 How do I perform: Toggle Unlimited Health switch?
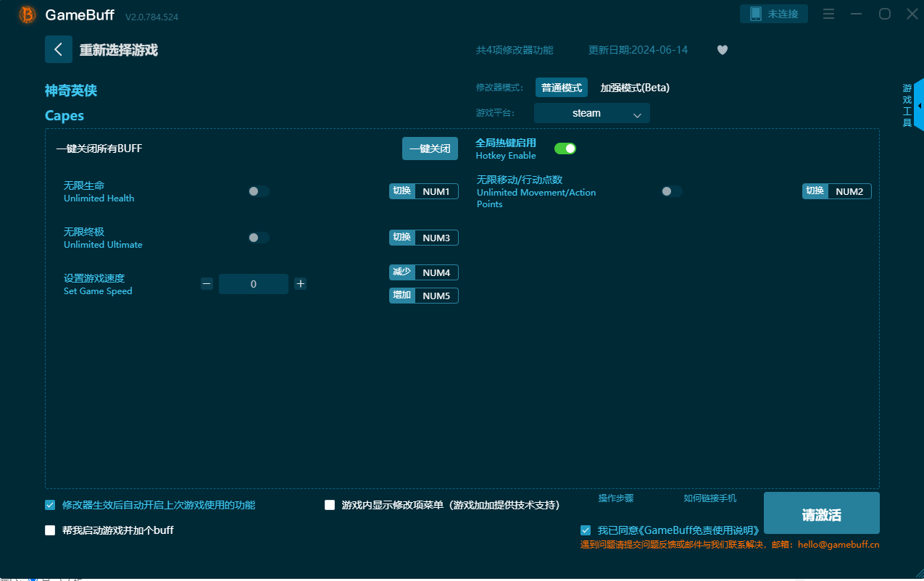click(x=258, y=191)
